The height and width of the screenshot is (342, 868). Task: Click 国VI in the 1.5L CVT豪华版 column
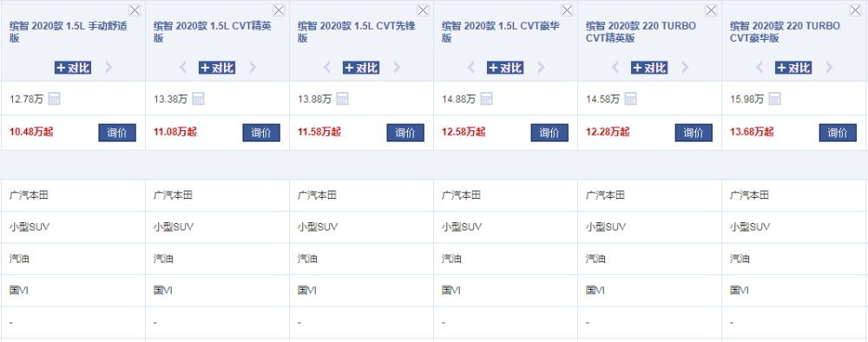(450, 290)
